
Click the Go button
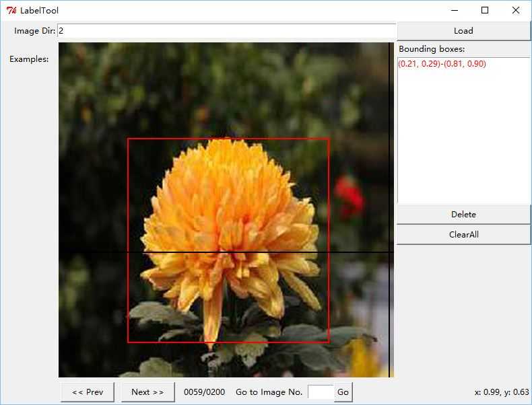click(x=343, y=392)
